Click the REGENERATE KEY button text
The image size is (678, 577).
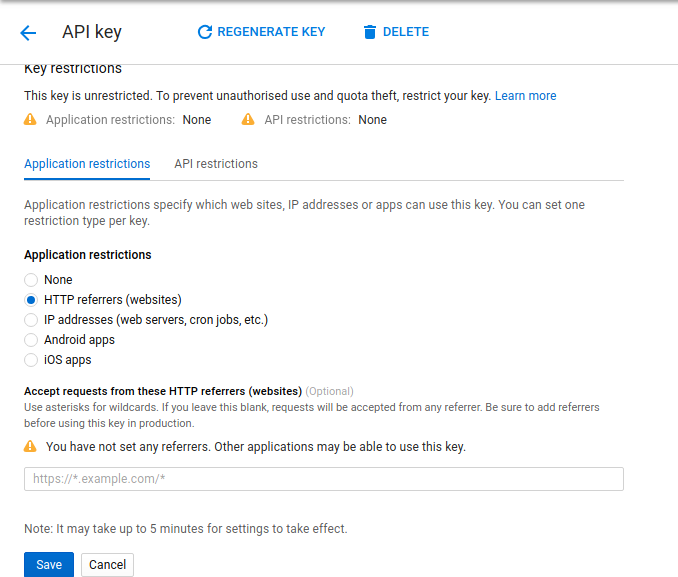pos(271,32)
